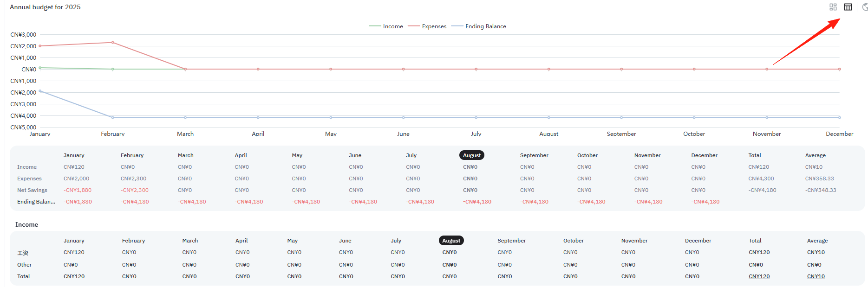
Task: Switch to the grid card view icon
Action: pos(833,7)
